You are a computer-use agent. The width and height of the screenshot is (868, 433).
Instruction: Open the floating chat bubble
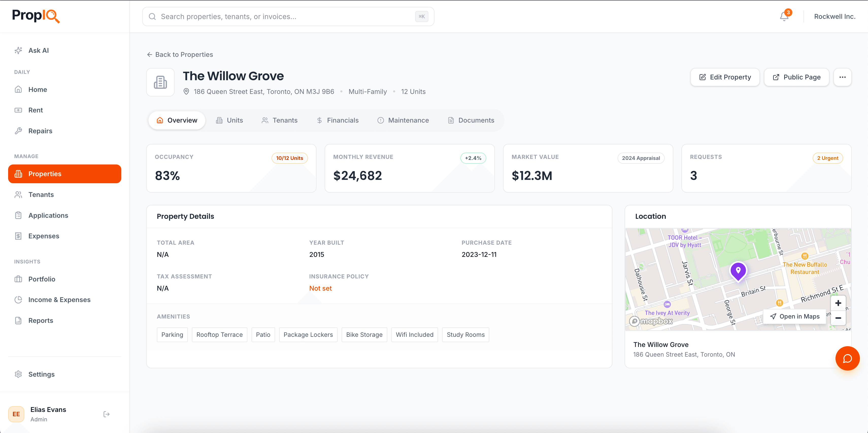[847, 358]
